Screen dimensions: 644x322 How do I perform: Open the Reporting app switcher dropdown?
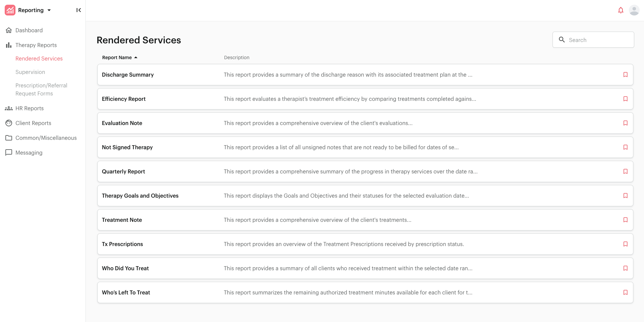49,10
